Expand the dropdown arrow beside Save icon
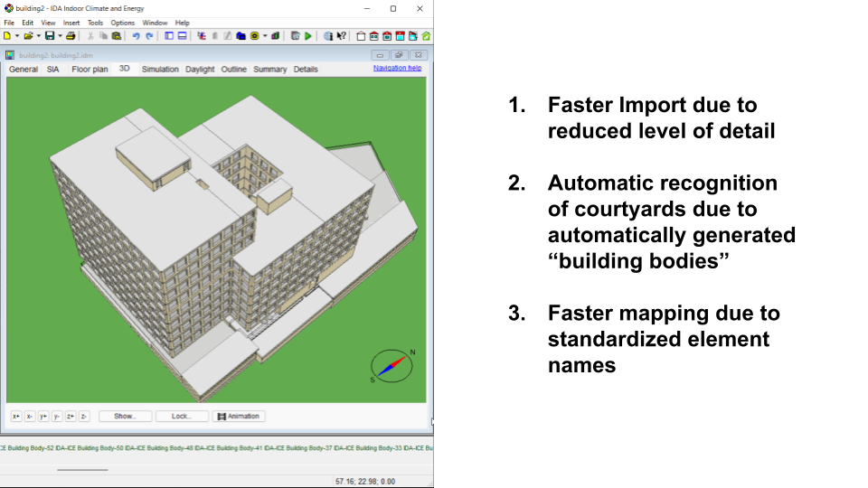Viewport: 868px width, 488px height. [59, 36]
